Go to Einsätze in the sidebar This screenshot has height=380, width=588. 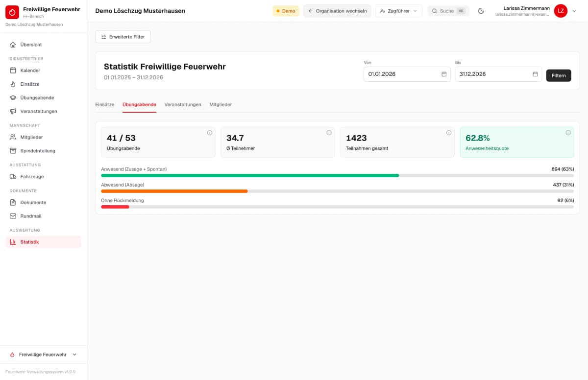coord(43,84)
